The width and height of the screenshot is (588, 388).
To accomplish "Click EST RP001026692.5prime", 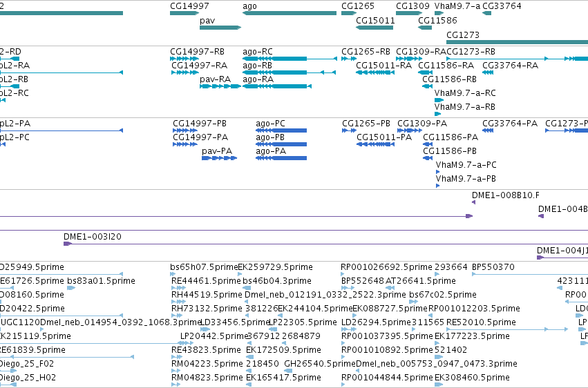I will coord(386,267).
